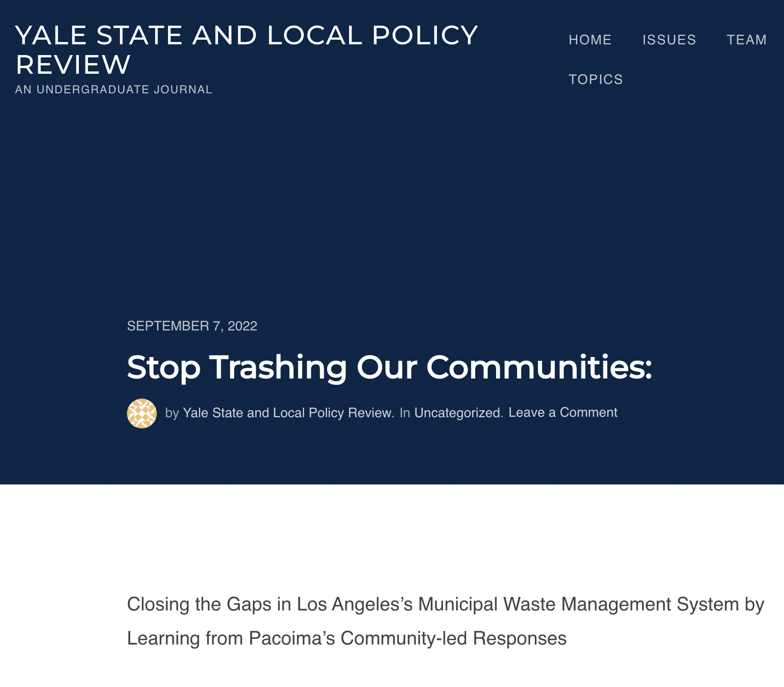The width and height of the screenshot is (784, 687).
Task: Open the Issues menu item
Action: pos(669,40)
